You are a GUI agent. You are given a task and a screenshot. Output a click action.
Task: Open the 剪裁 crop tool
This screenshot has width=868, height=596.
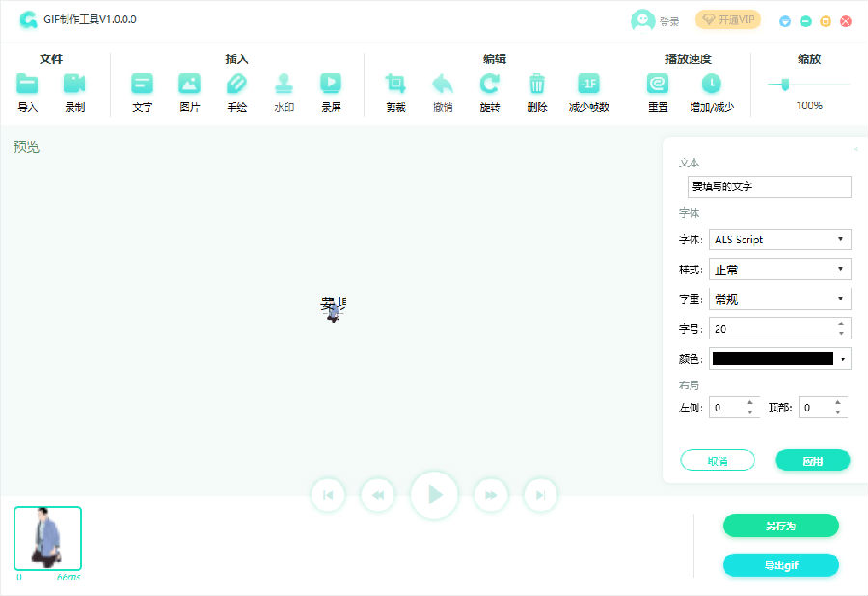tap(395, 84)
